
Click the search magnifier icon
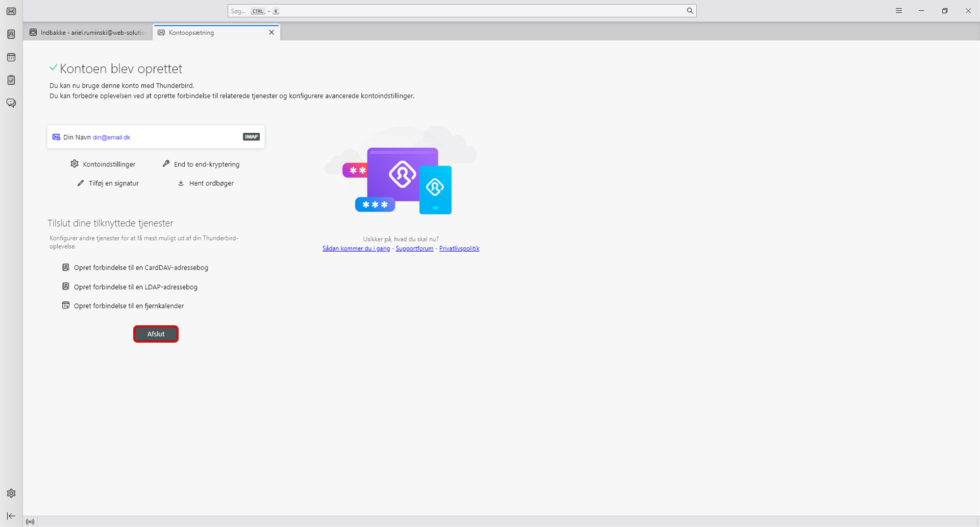pyautogui.click(x=690, y=11)
